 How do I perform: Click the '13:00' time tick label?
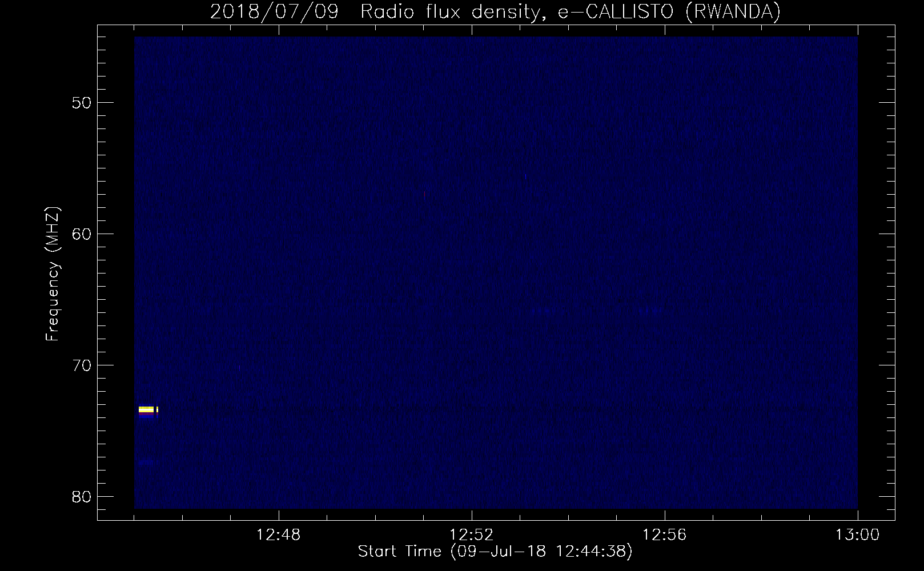click(858, 535)
